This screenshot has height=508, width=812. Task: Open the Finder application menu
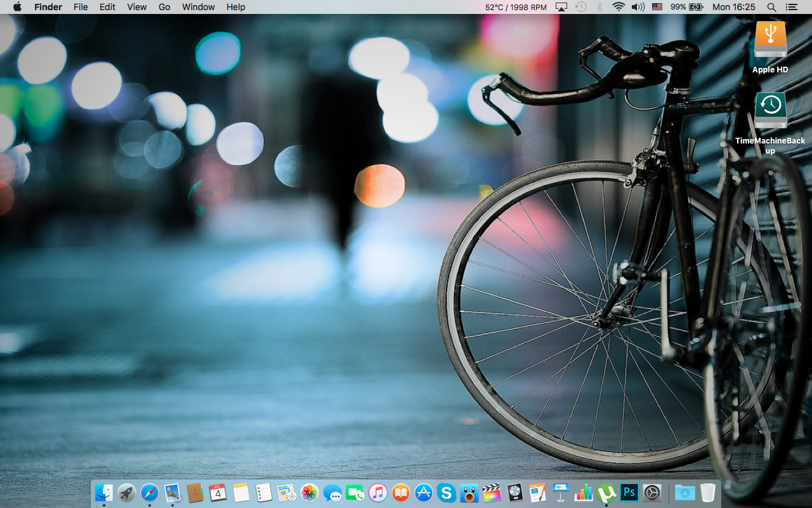pyautogui.click(x=48, y=7)
